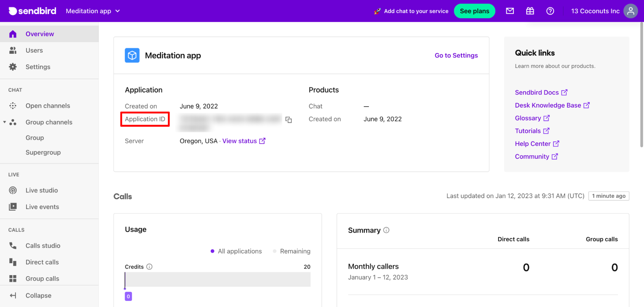The image size is (644, 307).
Task: Click the blurred Application ID value
Action: click(230, 123)
